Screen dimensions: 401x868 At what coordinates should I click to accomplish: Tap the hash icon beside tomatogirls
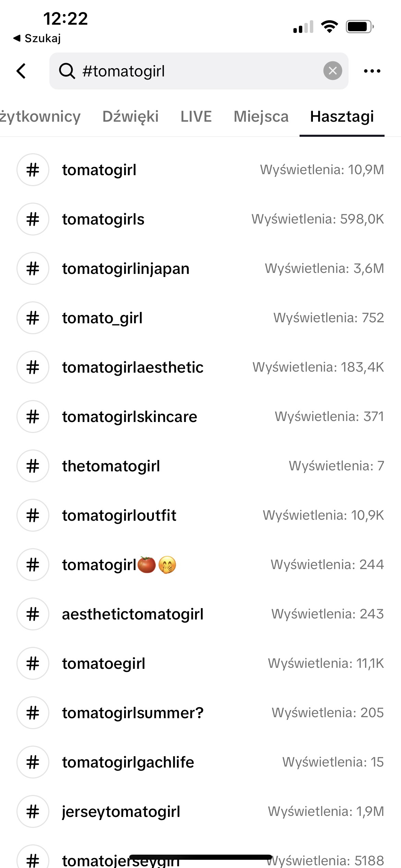click(x=33, y=219)
